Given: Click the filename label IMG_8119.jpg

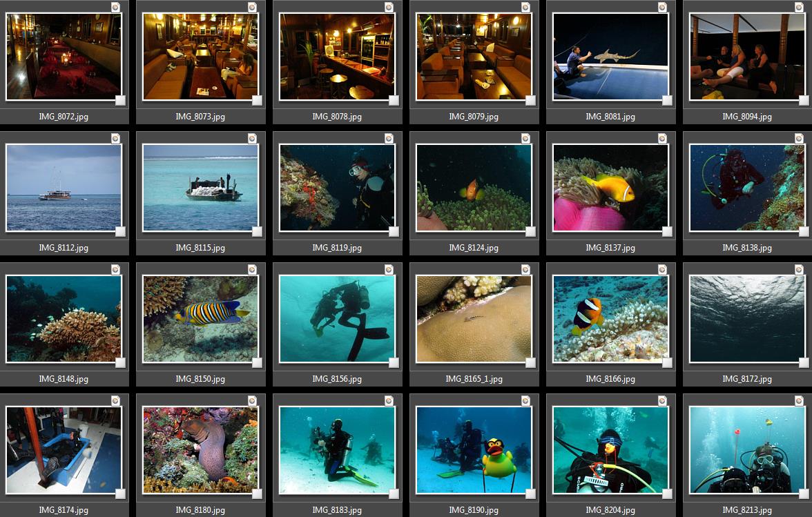Looking at the screenshot, I should tap(337, 248).
